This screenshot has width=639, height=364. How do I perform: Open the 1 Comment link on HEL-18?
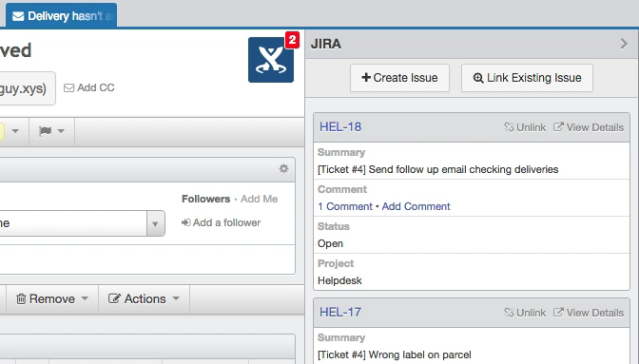coord(345,206)
